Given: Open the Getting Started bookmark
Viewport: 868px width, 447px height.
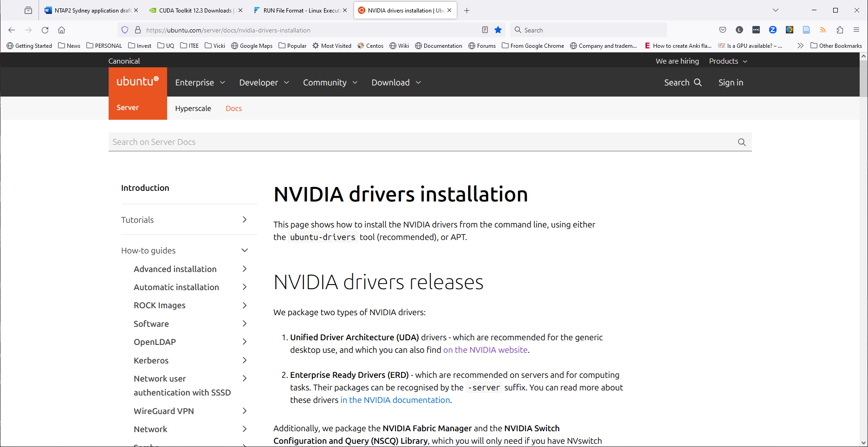Looking at the screenshot, I should pyautogui.click(x=29, y=45).
